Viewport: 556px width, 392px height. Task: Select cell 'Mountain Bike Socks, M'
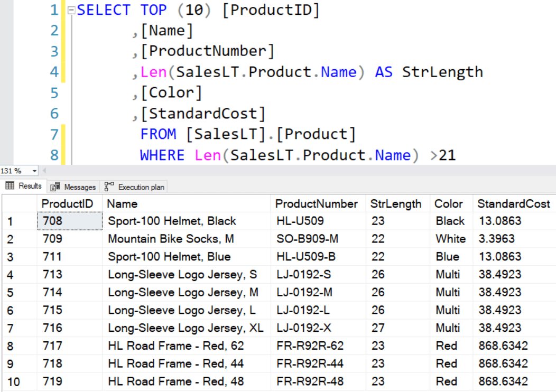187,239
